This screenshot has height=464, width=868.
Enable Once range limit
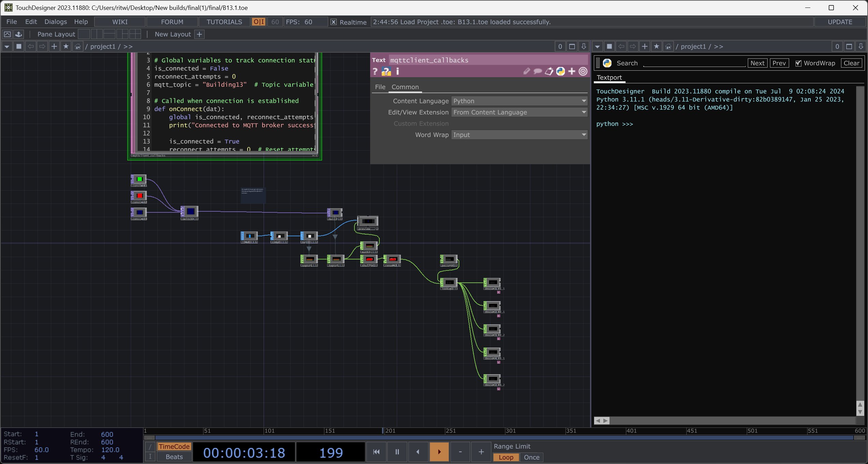pos(531,457)
